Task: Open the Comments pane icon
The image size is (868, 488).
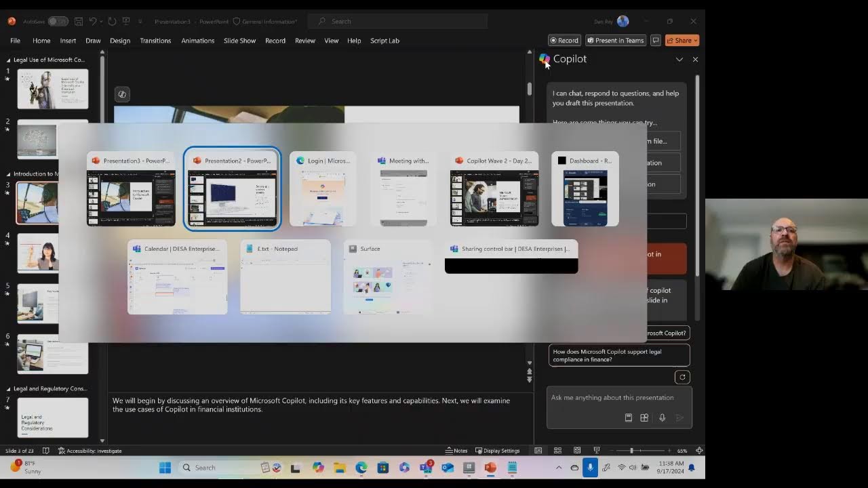Action: pyautogui.click(x=656, y=41)
